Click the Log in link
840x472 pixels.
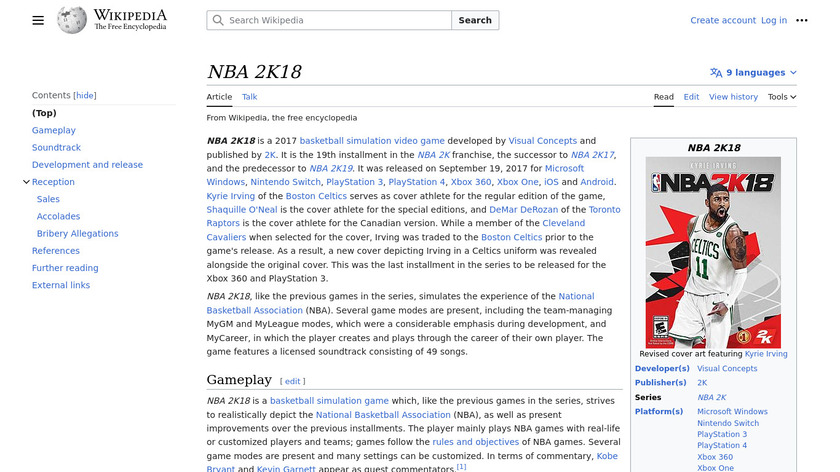[774, 20]
